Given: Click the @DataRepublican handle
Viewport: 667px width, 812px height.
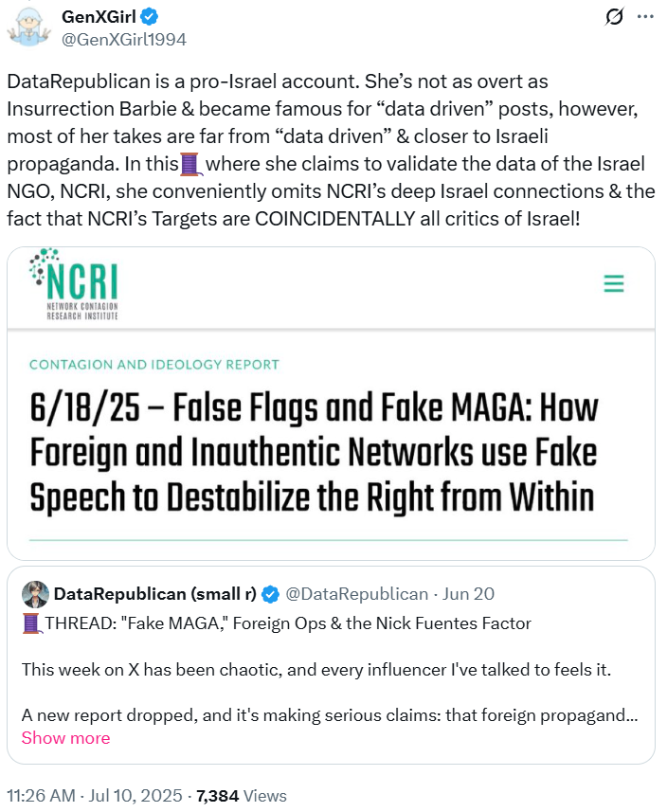Looking at the screenshot, I should (357, 594).
